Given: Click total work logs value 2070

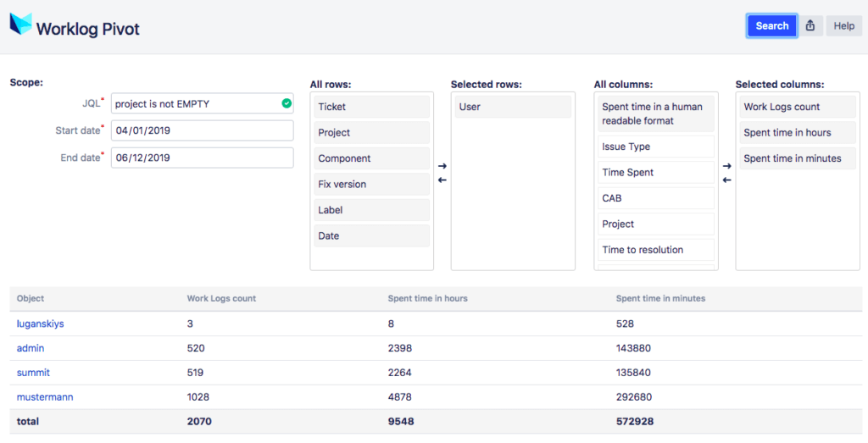Looking at the screenshot, I should pos(199,422).
